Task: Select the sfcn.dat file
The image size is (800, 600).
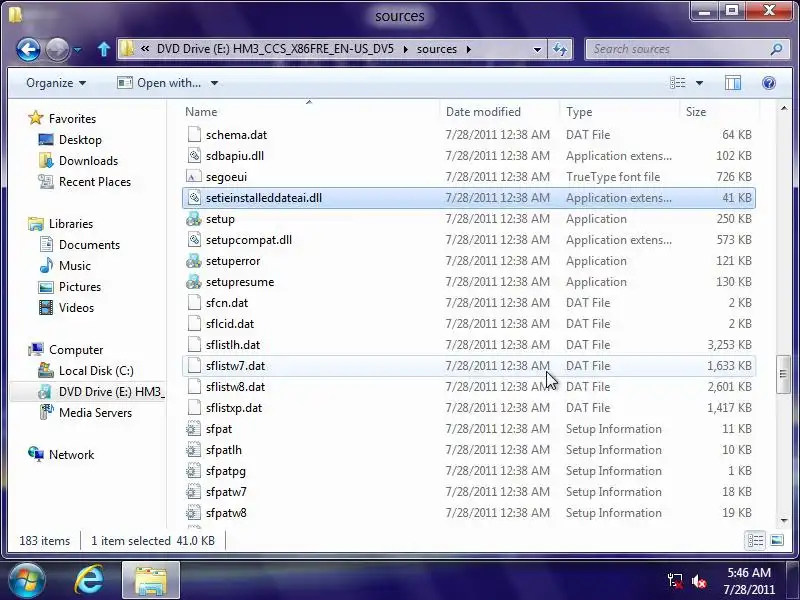Action: [468, 303]
